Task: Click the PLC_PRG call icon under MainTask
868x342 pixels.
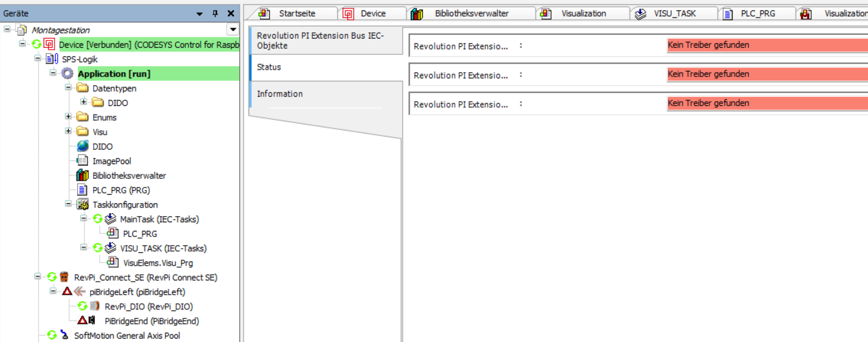Action: pos(113,233)
